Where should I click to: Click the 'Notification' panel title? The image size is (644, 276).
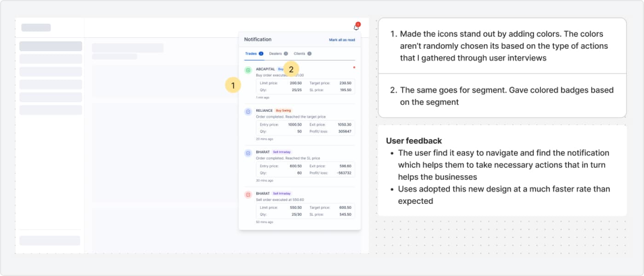(x=258, y=40)
